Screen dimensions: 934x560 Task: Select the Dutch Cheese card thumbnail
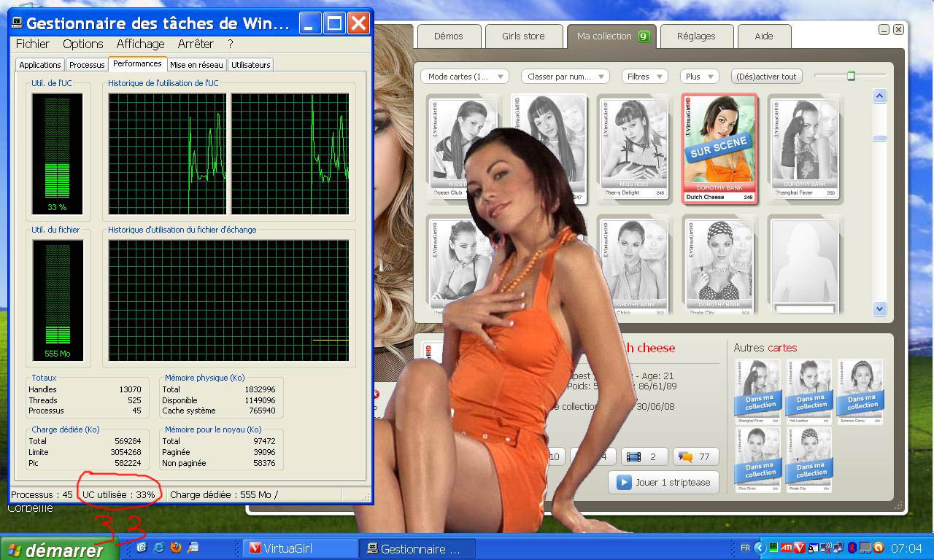click(719, 148)
